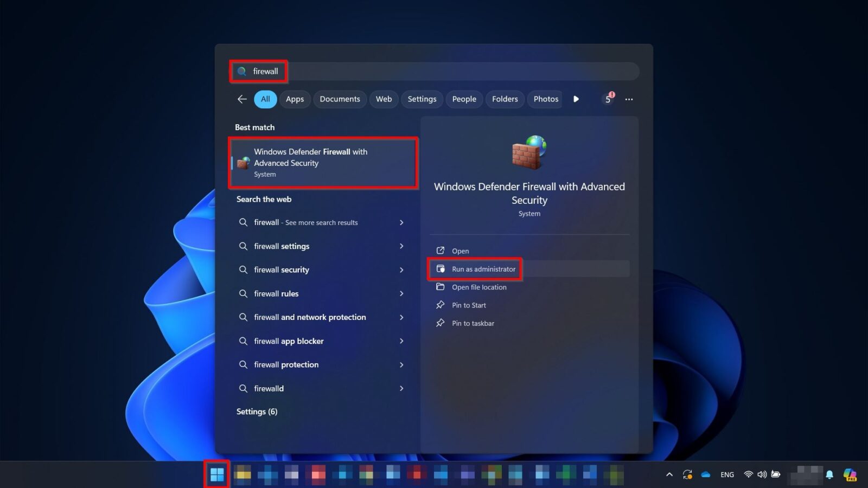The height and width of the screenshot is (488, 868).
Task: Expand the 'firewall rules' suggestion chevron
Action: click(401, 293)
